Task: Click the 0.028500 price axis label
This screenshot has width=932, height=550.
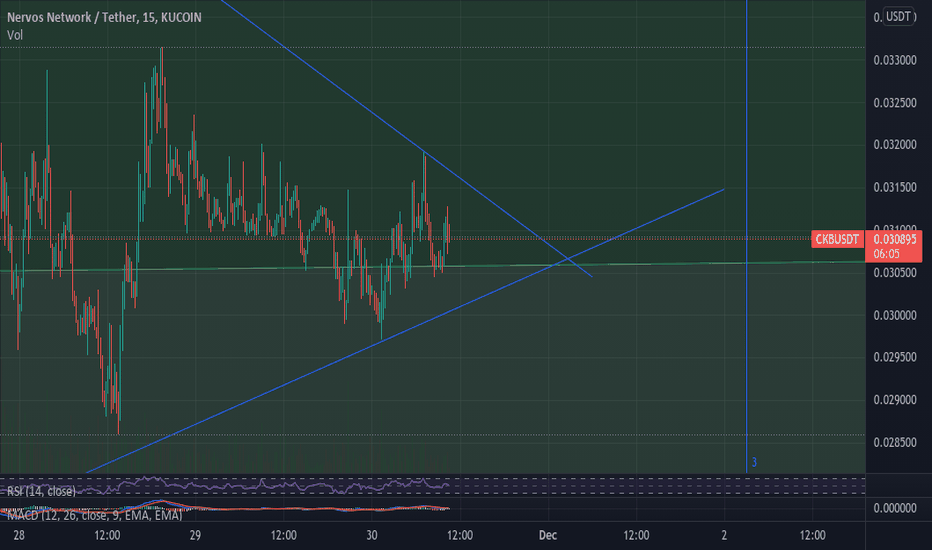Action: [895, 442]
